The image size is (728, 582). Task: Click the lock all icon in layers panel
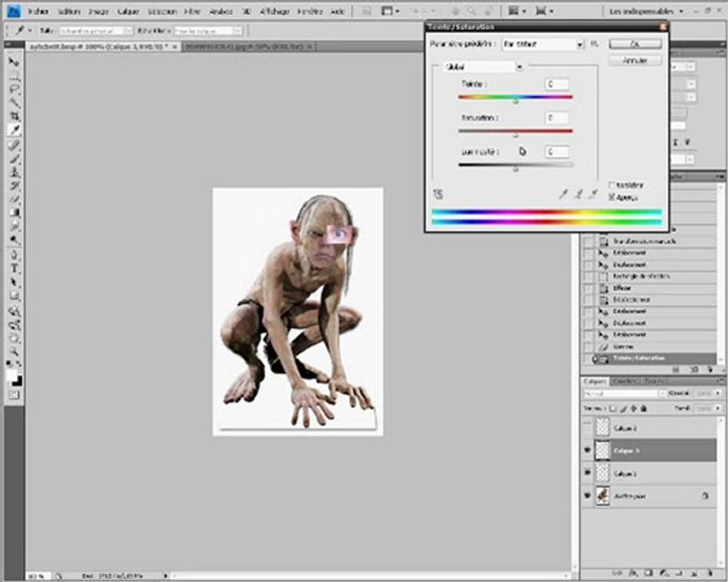644,408
